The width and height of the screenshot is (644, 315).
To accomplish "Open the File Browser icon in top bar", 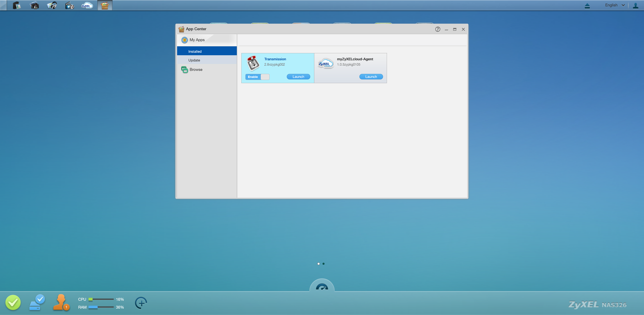I will 16,5.
